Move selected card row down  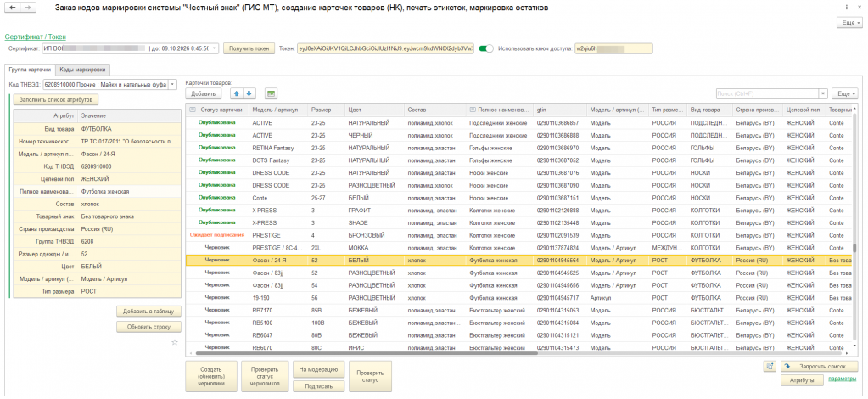pyautogui.click(x=249, y=93)
